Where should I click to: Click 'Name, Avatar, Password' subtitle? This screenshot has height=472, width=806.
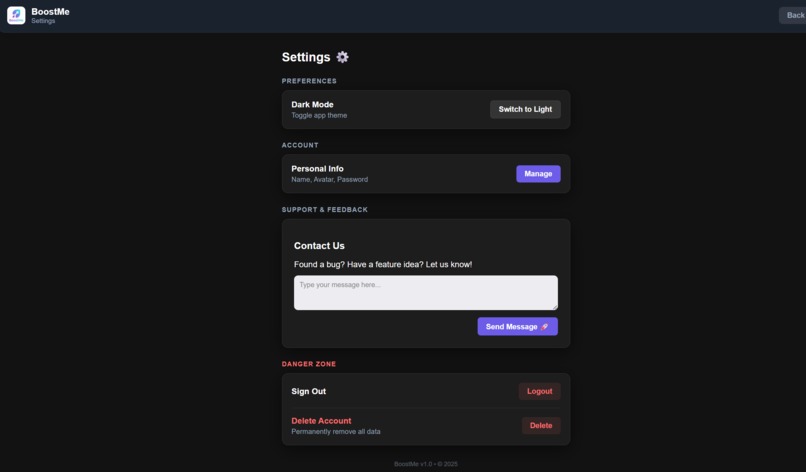coord(329,179)
